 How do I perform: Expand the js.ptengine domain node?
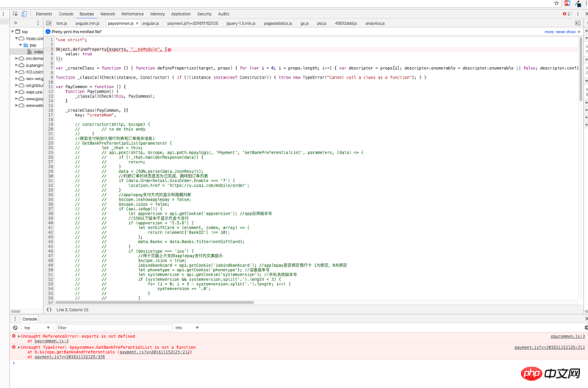(16, 65)
